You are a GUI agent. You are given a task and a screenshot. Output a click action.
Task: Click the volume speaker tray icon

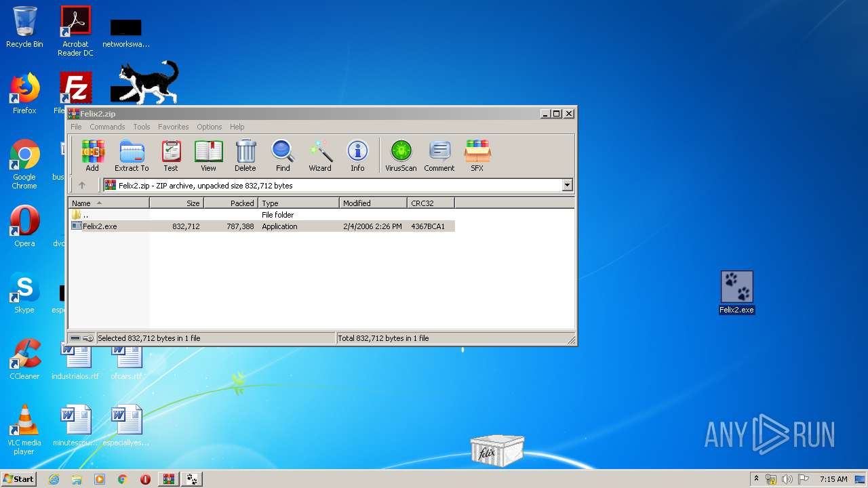[787, 479]
